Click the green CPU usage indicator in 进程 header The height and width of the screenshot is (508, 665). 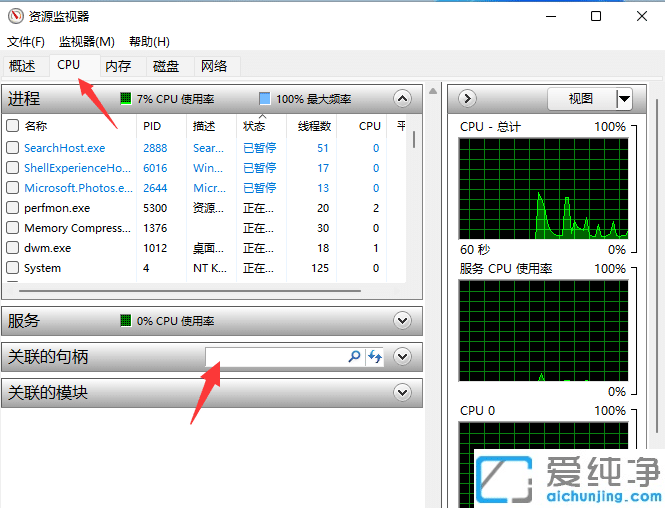[x=126, y=99]
